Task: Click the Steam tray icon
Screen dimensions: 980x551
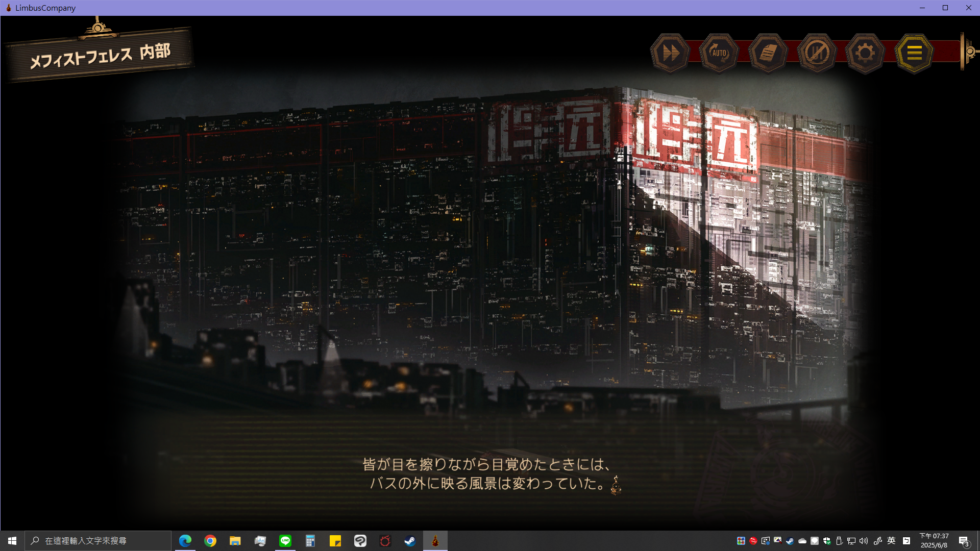Action: (x=790, y=541)
